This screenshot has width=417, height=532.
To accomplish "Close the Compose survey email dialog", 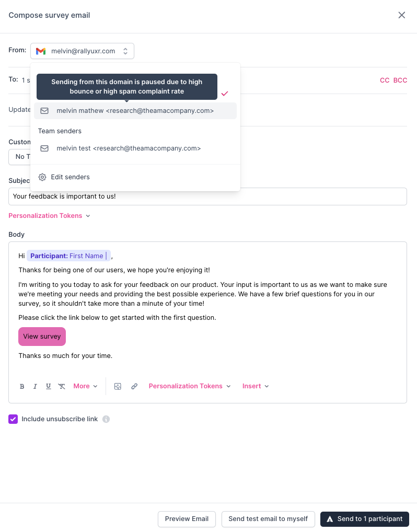I will tap(401, 15).
